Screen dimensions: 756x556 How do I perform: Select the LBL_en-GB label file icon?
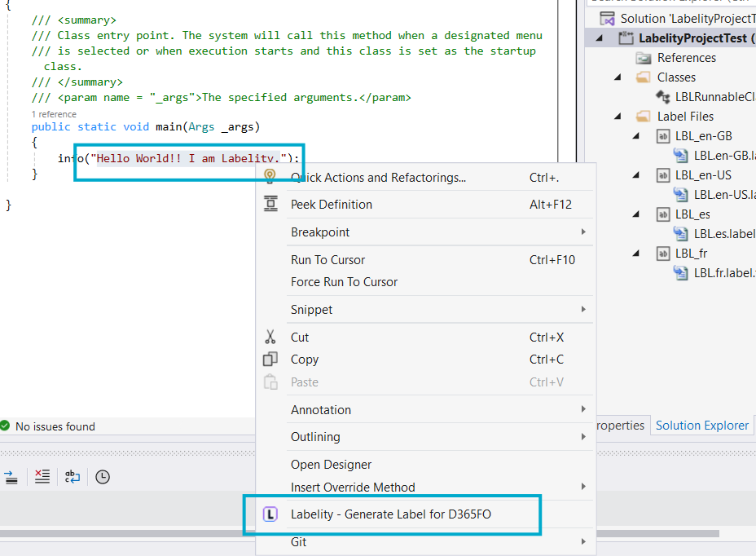(x=663, y=136)
